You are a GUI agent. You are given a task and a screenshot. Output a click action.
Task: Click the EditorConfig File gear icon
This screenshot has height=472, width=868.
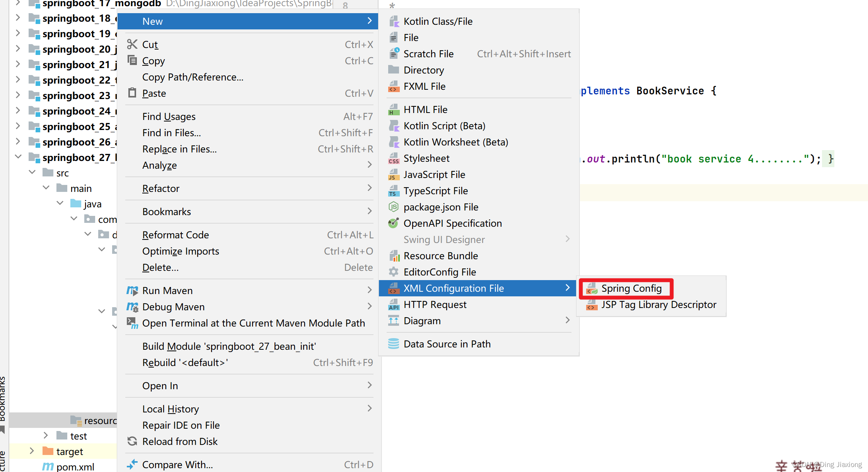394,272
